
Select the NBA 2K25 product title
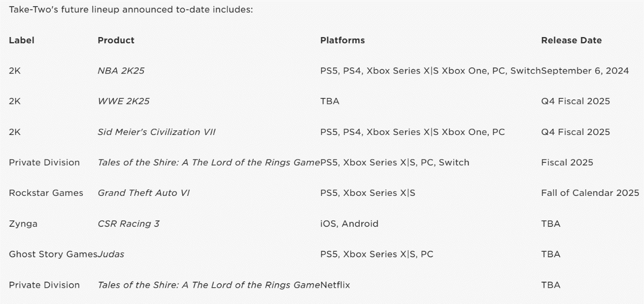tap(121, 71)
